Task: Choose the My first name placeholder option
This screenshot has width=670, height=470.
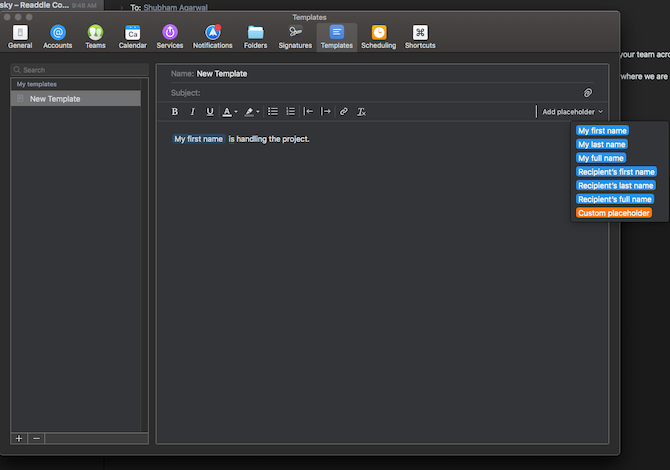Action: click(x=602, y=131)
